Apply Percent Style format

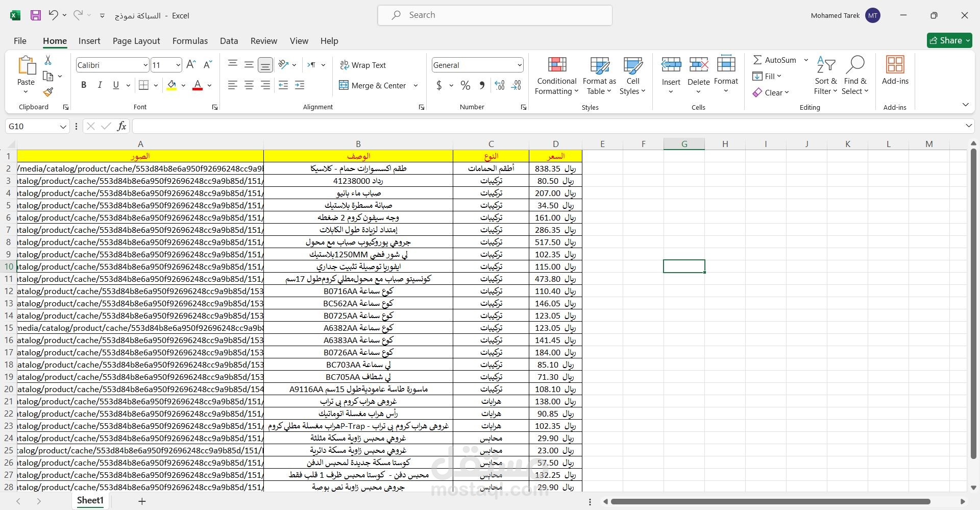465,85
